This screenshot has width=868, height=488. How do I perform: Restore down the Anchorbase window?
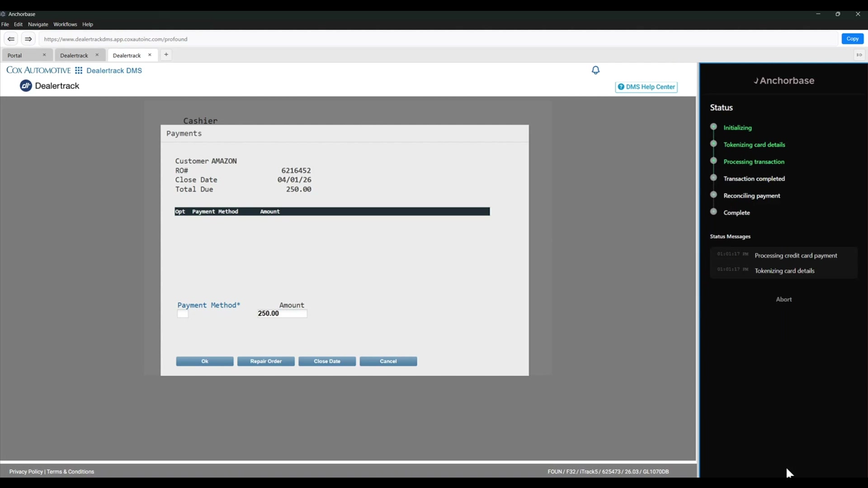pyautogui.click(x=838, y=14)
